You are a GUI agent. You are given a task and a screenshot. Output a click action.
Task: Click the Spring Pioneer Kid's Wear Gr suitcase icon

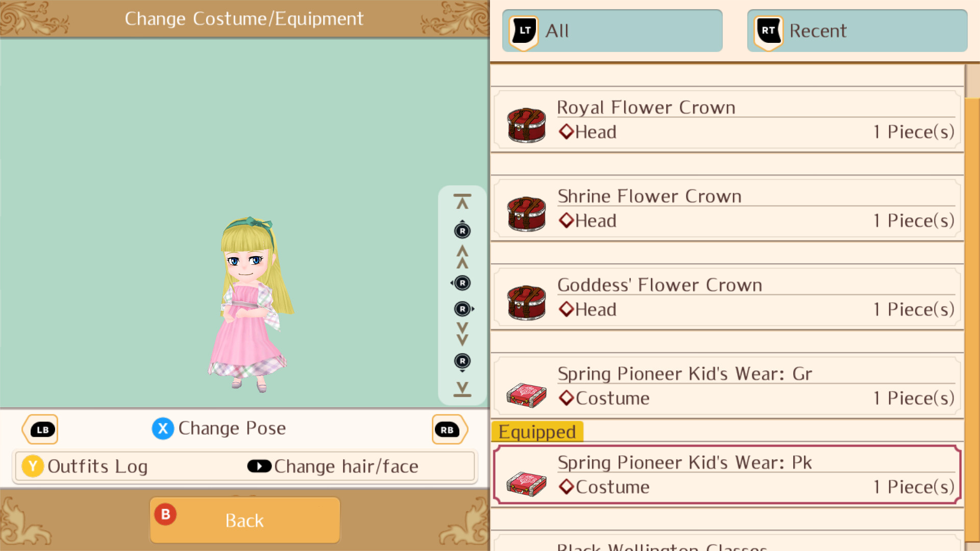(x=526, y=395)
